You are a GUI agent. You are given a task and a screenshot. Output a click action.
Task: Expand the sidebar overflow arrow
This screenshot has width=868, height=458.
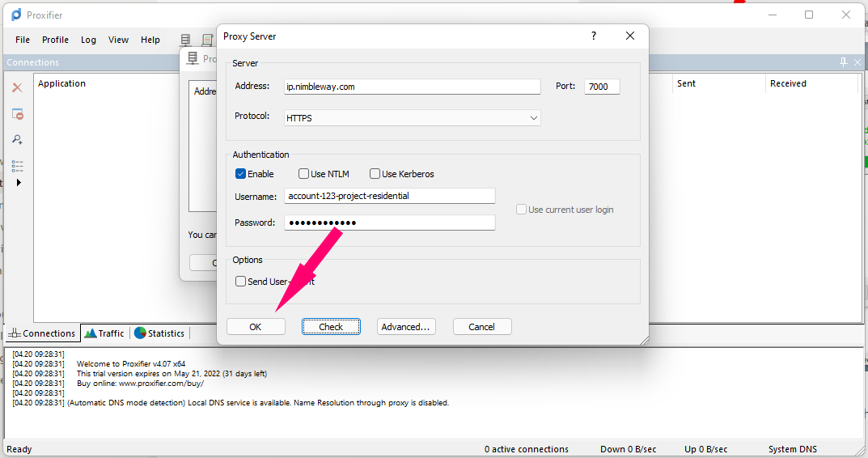pos(19,182)
